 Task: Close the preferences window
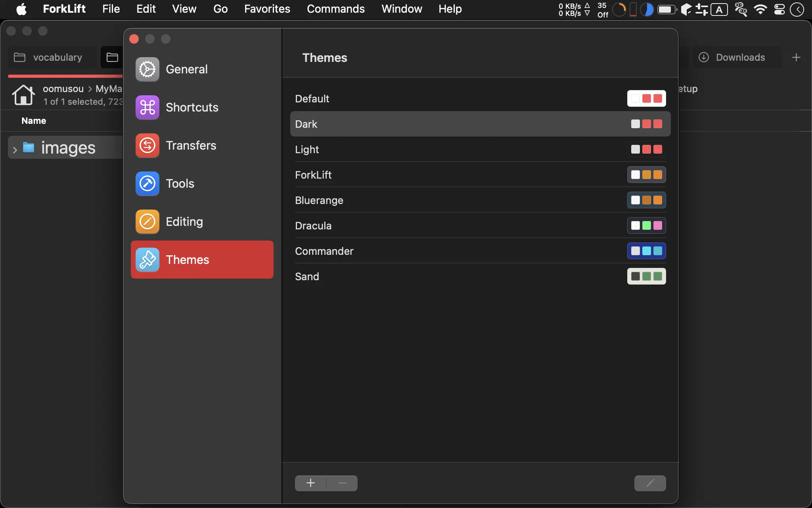pos(134,39)
